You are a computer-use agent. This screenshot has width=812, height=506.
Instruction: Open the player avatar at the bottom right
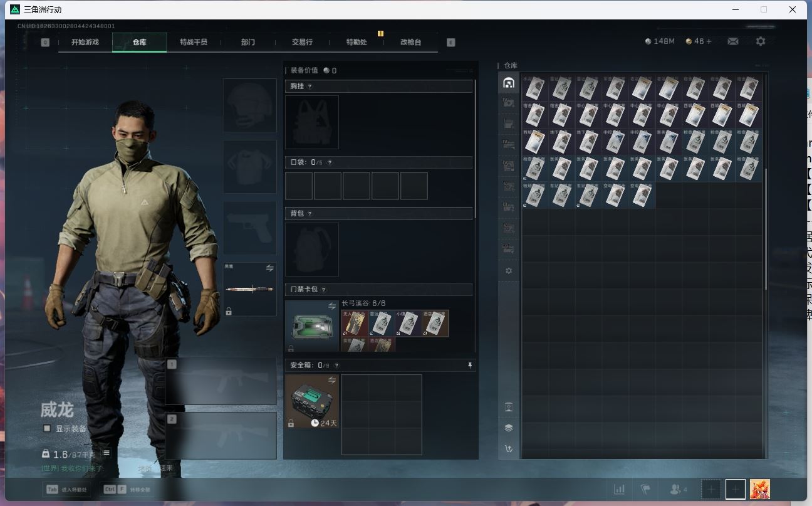pyautogui.click(x=759, y=489)
